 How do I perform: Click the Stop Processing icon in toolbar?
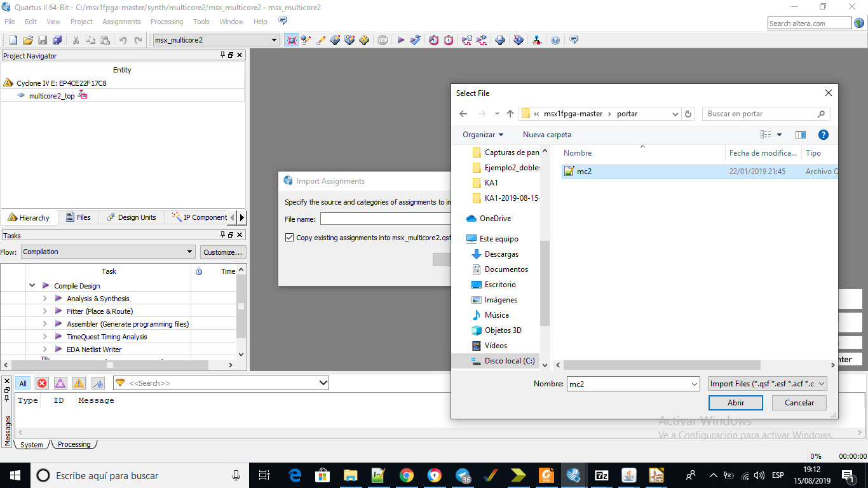(383, 40)
